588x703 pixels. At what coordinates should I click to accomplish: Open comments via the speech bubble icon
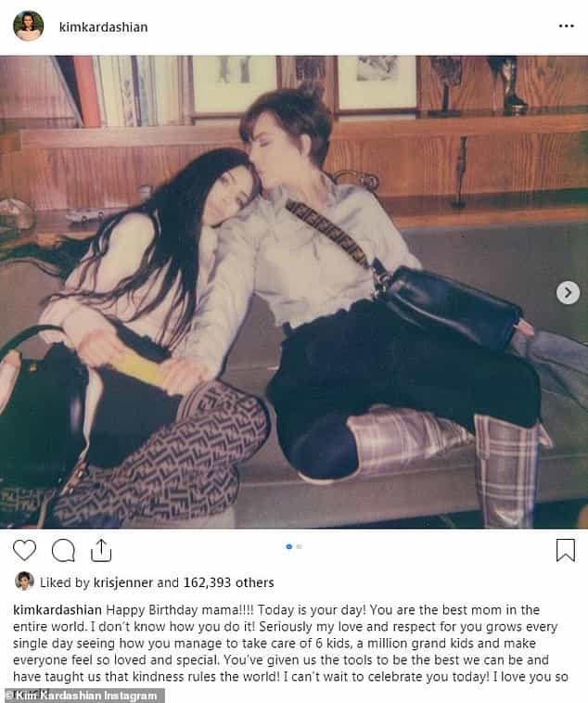tap(63, 550)
